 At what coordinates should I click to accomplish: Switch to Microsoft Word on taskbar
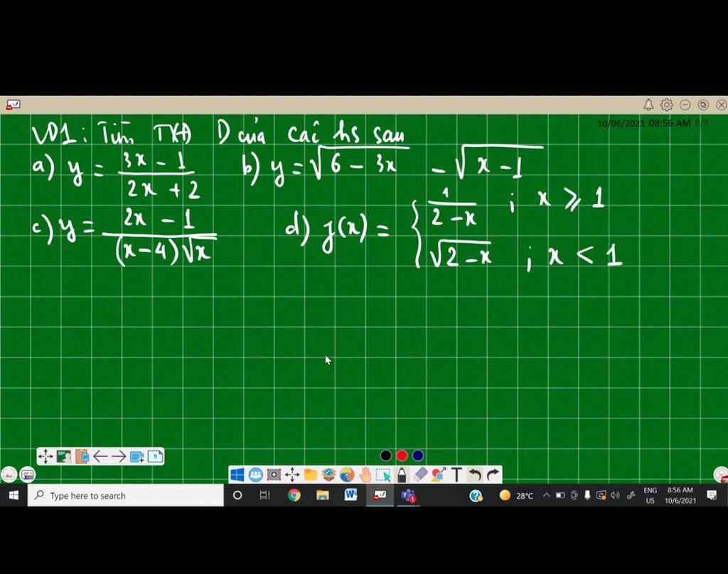coord(351,496)
